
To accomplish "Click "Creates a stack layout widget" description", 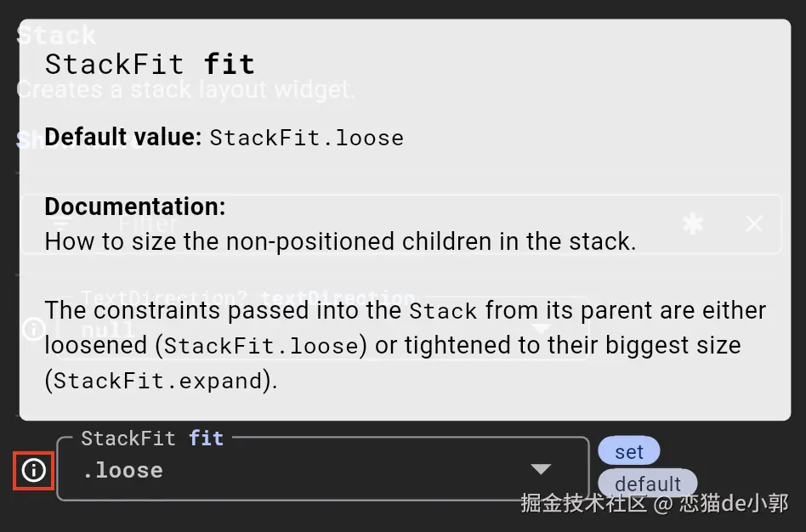I will coord(186,88).
